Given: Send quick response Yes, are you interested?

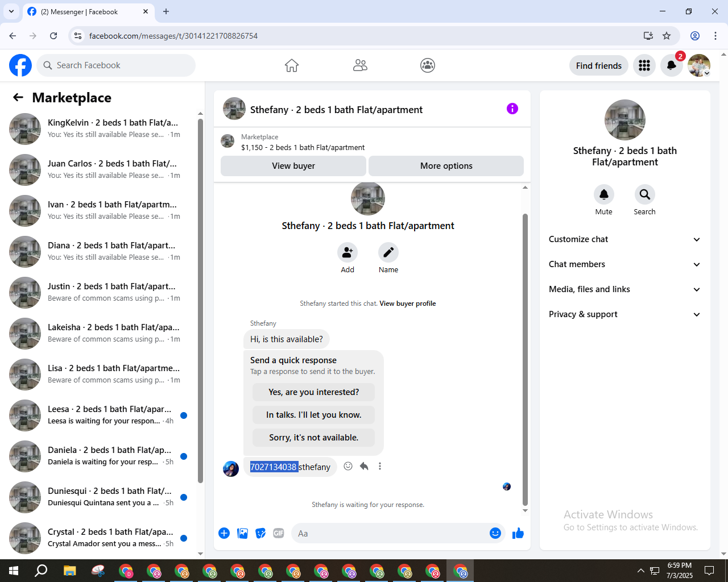Looking at the screenshot, I should [314, 392].
